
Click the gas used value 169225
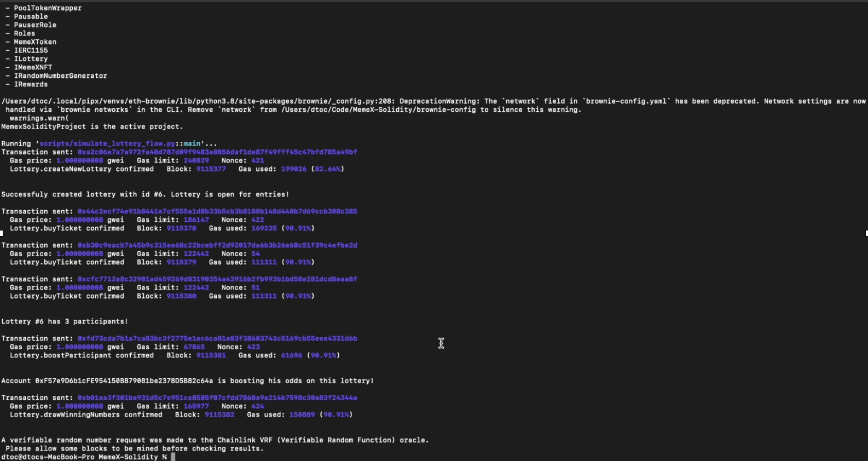[264, 228]
